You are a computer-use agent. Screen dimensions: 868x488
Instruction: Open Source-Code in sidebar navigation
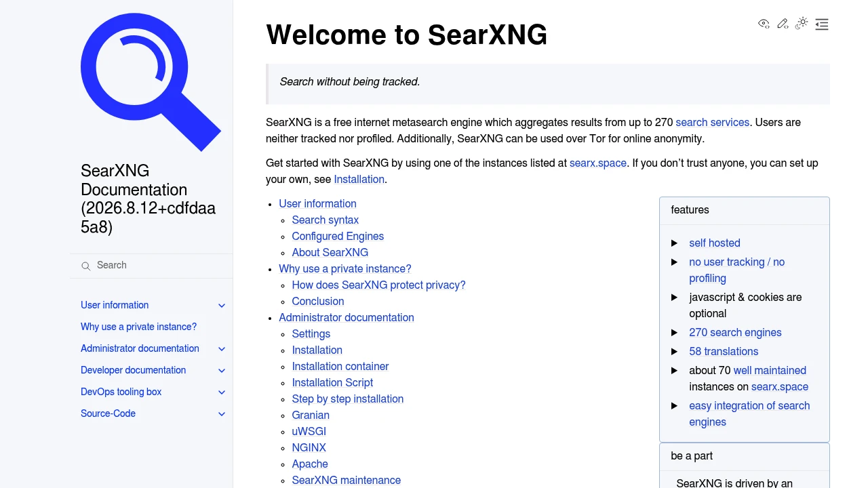108,413
